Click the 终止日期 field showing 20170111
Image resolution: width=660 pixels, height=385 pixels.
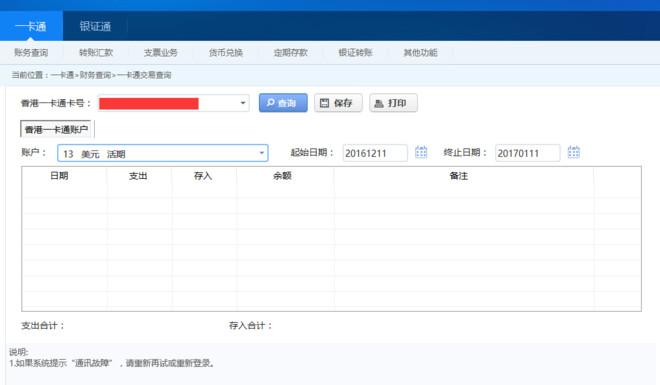pyautogui.click(x=527, y=153)
